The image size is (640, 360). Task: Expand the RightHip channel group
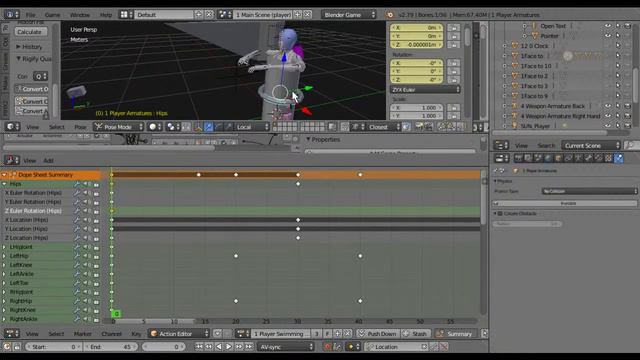pos(4,301)
